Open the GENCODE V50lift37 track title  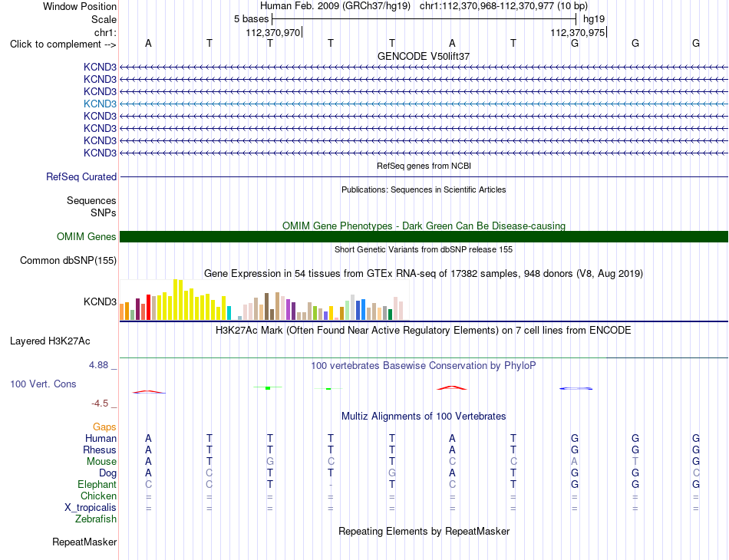tap(424, 56)
